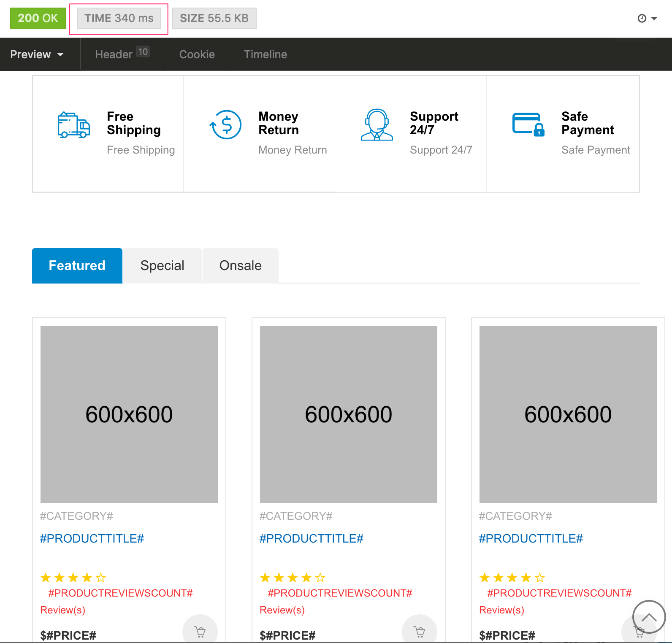Expand the Preview mode dropdown
Screen dimensions: 672x643
[x=37, y=54]
